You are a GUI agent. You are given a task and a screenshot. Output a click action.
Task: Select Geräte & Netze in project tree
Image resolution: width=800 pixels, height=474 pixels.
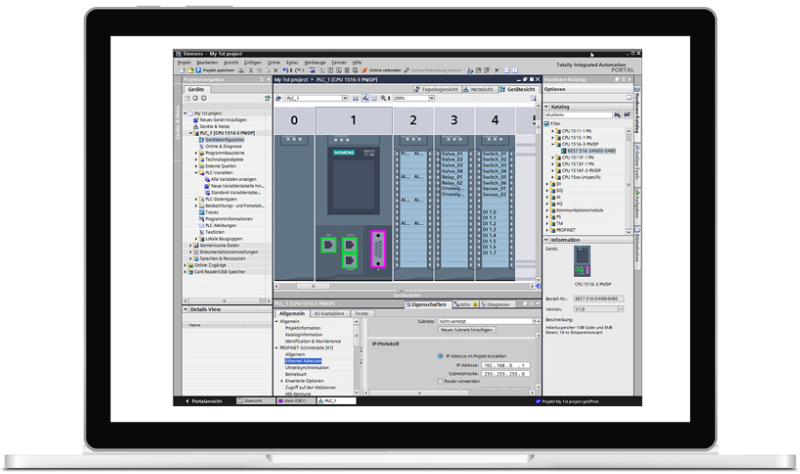point(214,127)
